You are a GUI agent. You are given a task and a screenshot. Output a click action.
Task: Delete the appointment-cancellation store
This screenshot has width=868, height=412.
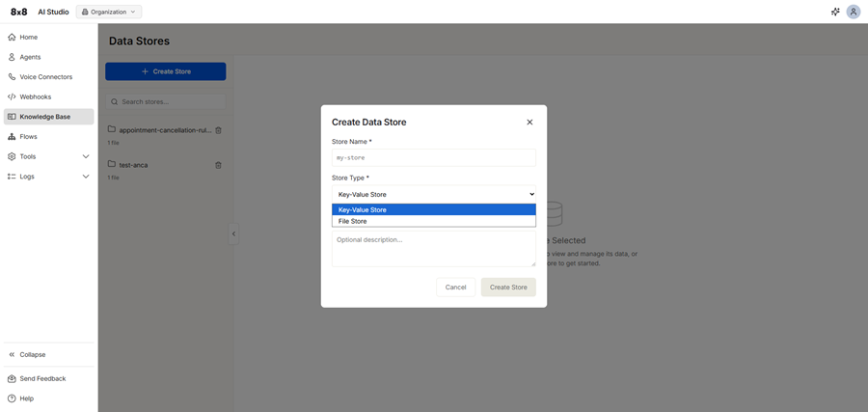tap(218, 130)
